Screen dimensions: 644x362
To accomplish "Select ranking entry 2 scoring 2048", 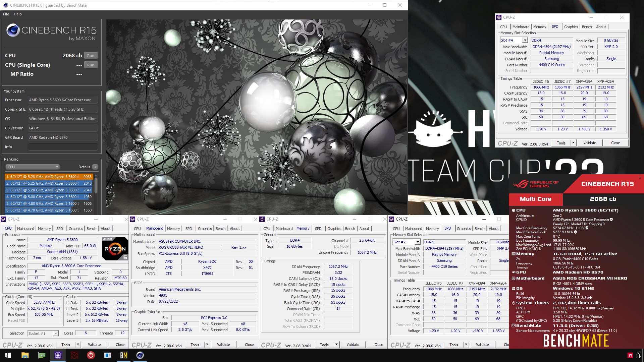I will pos(49,183).
